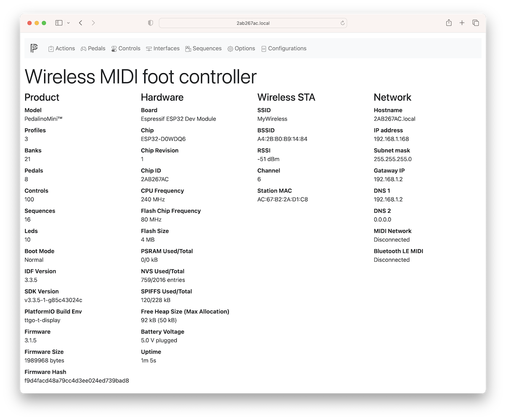Show the tab overview
The height and width of the screenshot is (420, 506).
[x=476, y=23]
